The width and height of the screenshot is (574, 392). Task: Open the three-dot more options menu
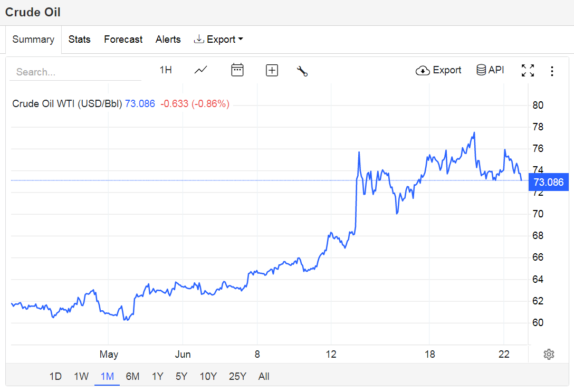pos(552,71)
